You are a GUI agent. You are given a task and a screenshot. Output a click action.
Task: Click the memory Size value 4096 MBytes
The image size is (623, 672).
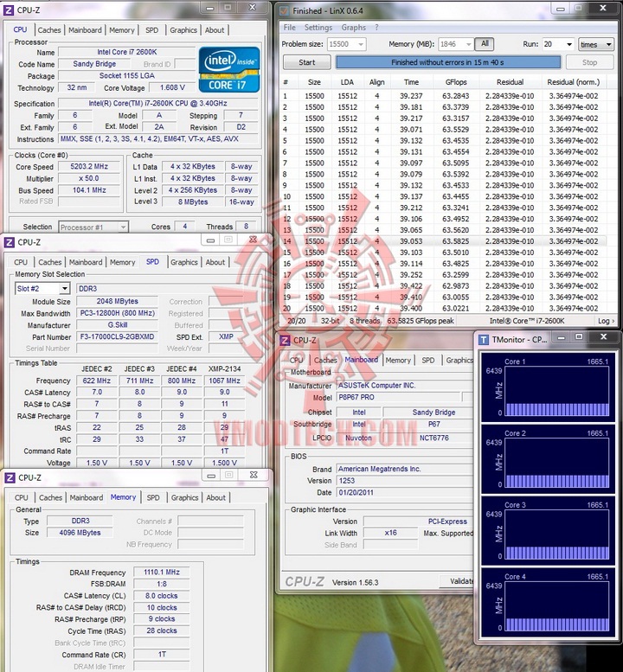click(x=80, y=533)
